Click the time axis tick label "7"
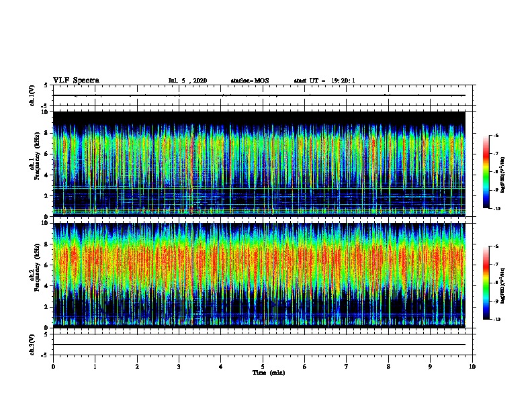Image resolution: width=532 pixels, height=411 pixels. (347, 367)
